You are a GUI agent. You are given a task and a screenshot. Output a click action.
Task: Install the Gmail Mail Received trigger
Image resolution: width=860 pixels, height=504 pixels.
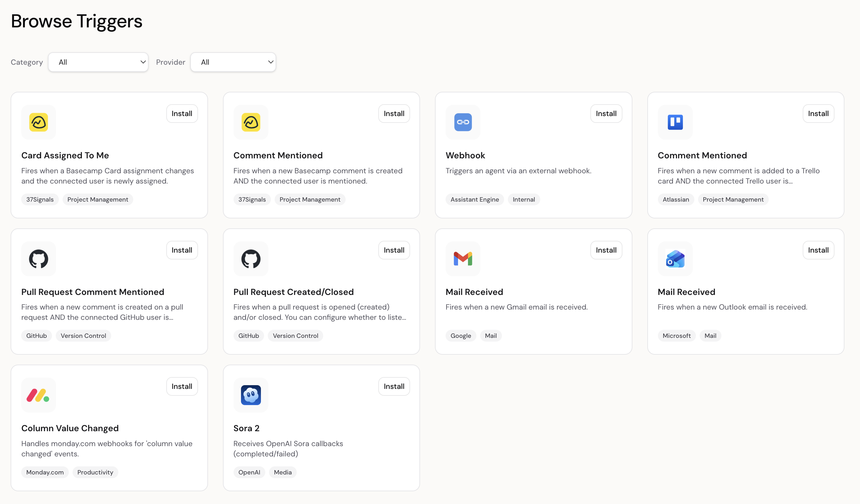coord(606,250)
